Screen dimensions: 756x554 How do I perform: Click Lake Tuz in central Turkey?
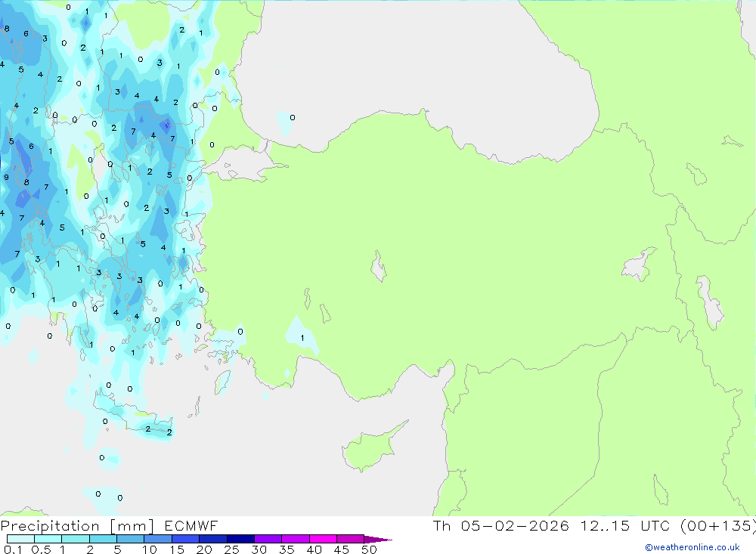(x=379, y=266)
